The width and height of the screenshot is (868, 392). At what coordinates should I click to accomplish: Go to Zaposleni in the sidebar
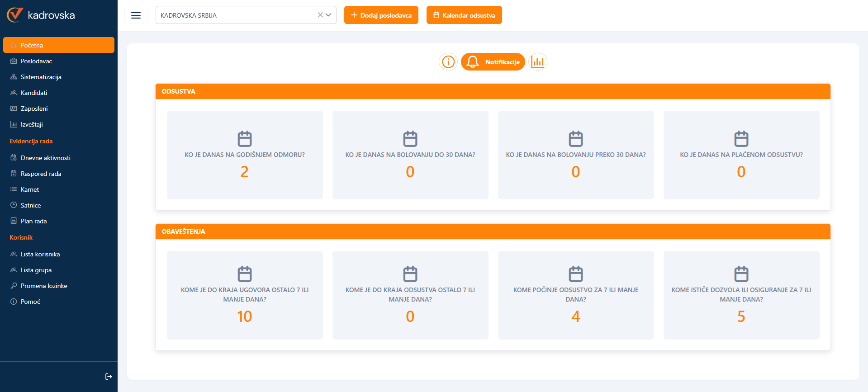click(x=34, y=109)
